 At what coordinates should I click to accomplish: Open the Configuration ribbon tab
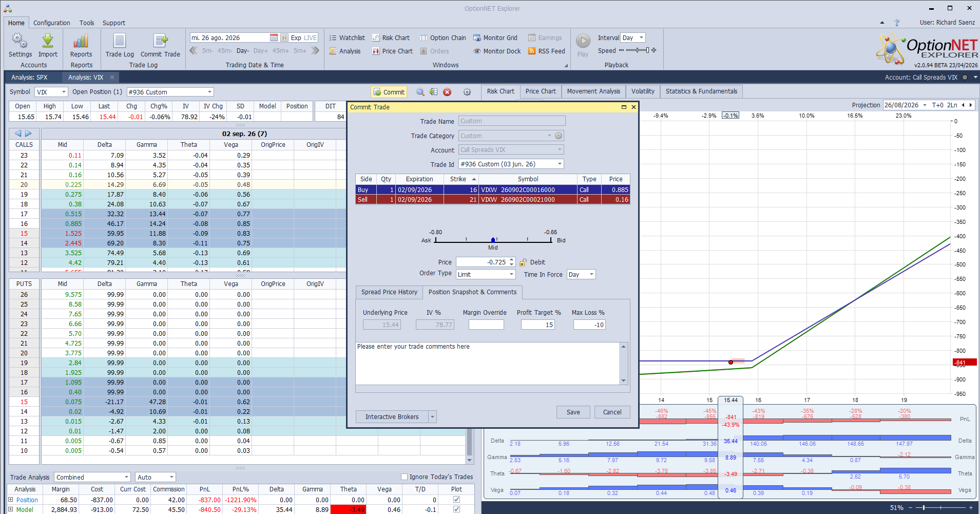(x=52, y=23)
